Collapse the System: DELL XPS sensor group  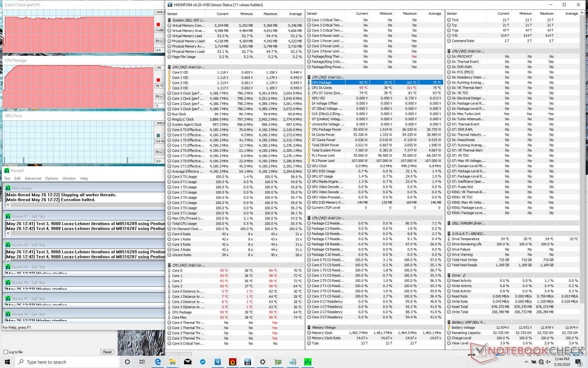(x=169, y=20)
